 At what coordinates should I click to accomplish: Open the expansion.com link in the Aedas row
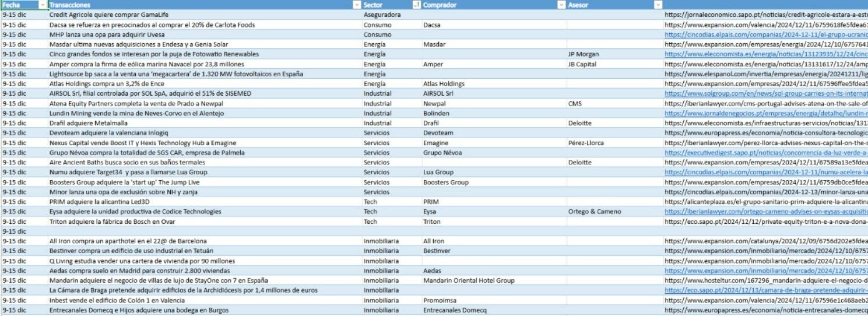765,271
